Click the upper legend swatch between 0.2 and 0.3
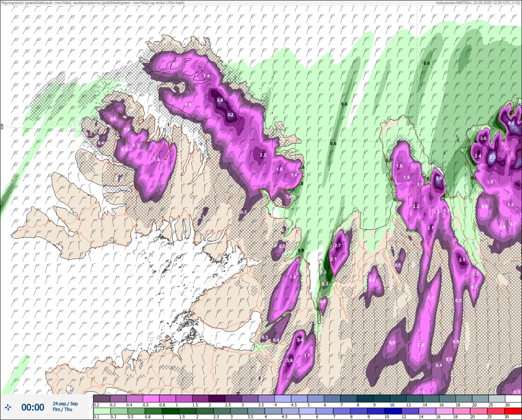The height and width of the screenshot is (420, 522). (102, 398)
